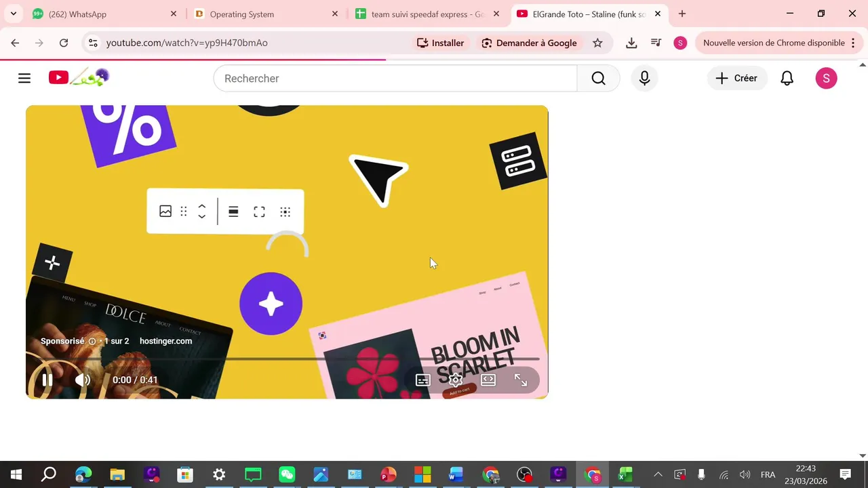Select the ElGrande Toto – Staline tab

[589, 14]
